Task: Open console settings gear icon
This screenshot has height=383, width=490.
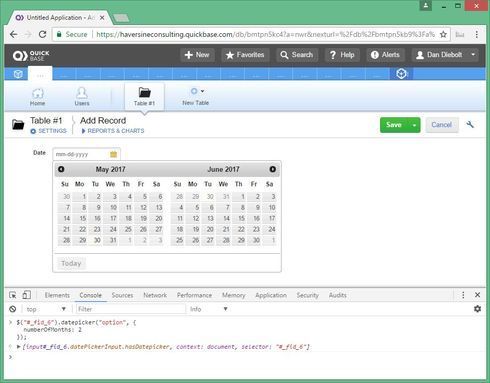Action: click(x=477, y=309)
